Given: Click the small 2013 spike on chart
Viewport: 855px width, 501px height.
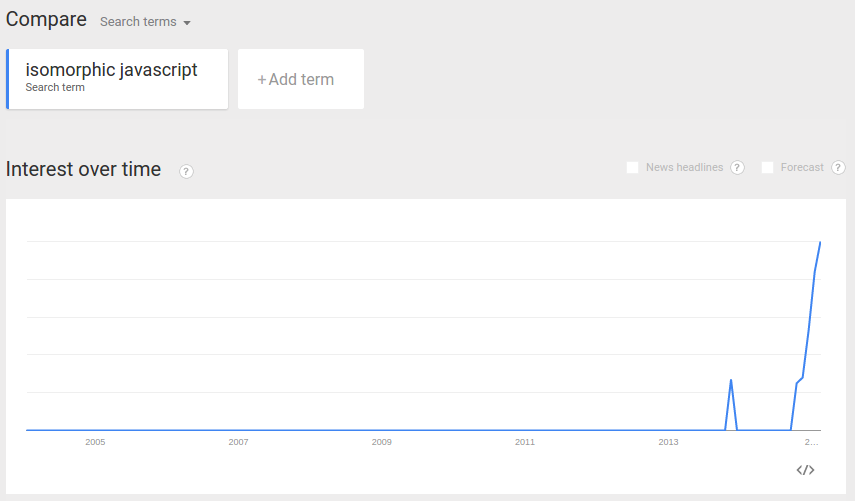Looking at the screenshot, I should [x=731, y=380].
